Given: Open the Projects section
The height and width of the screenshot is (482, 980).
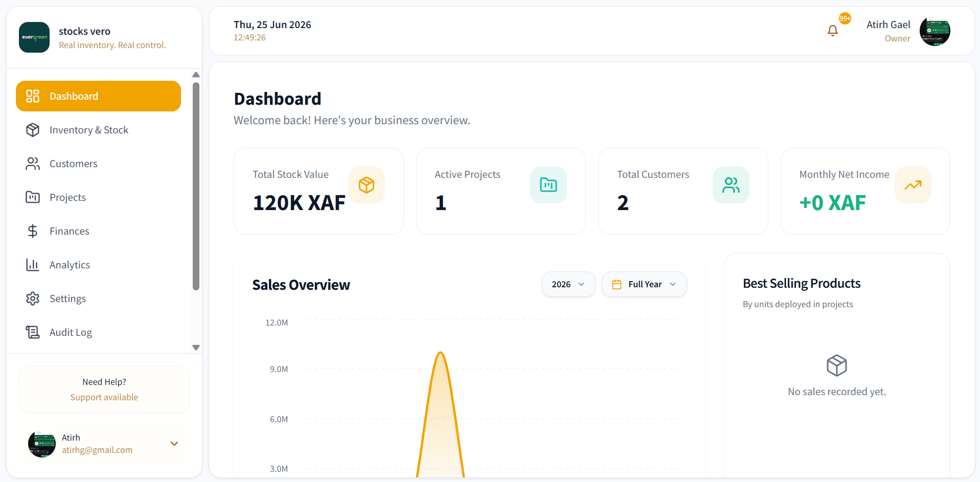Looking at the screenshot, I should (x=98, y=197).
